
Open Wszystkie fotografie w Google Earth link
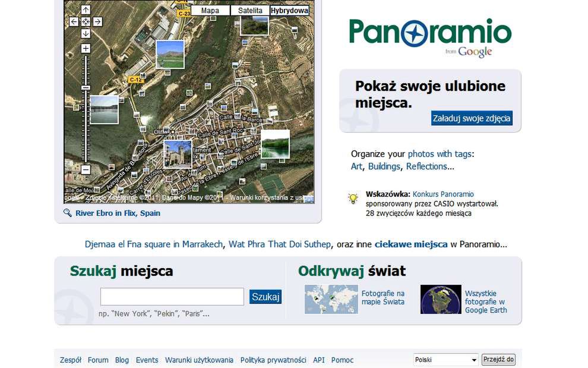[x=486, y=302]
